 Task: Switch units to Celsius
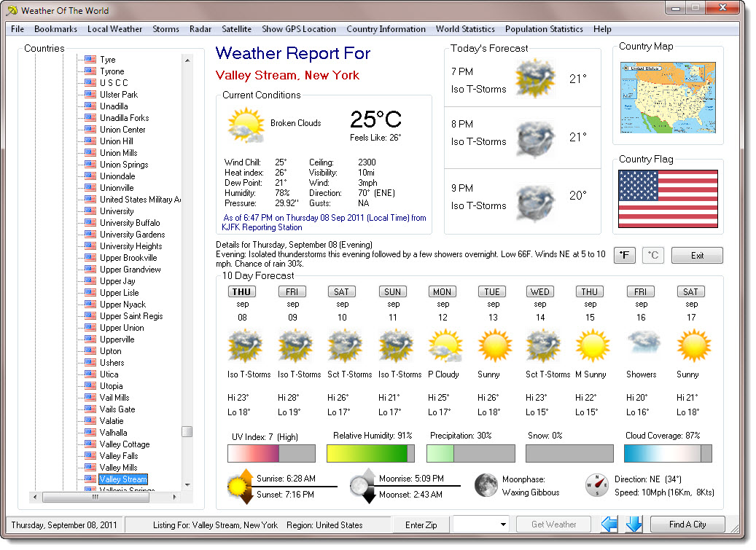point(652,255)
